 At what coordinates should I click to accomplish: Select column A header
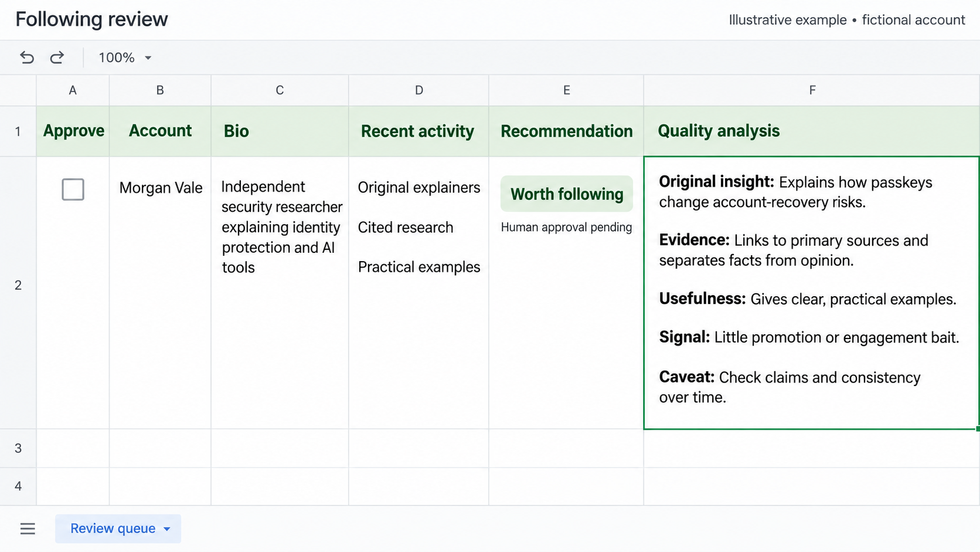(x=73, y=90)
